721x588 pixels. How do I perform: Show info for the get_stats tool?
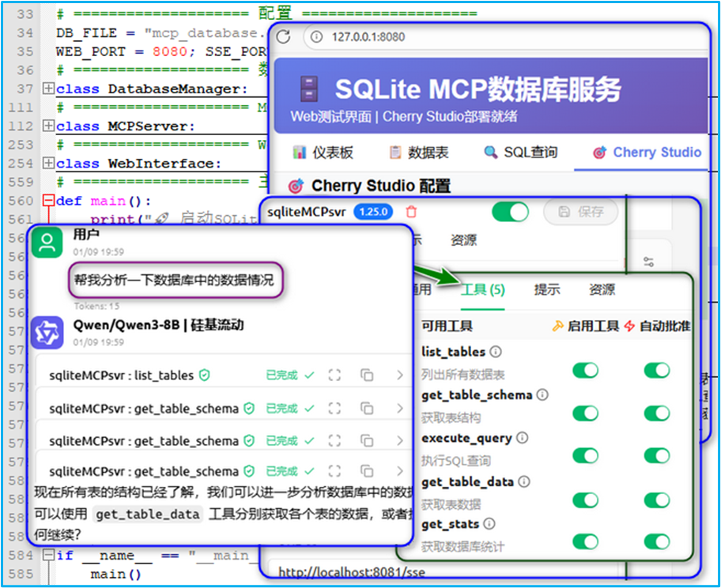489,524
